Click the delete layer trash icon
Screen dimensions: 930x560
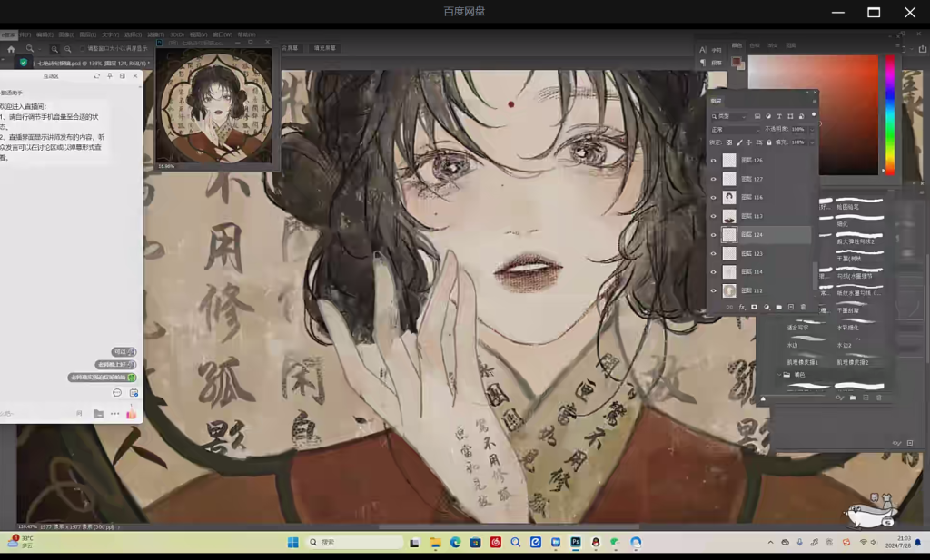pyautogui.click(x=803, y=307)
